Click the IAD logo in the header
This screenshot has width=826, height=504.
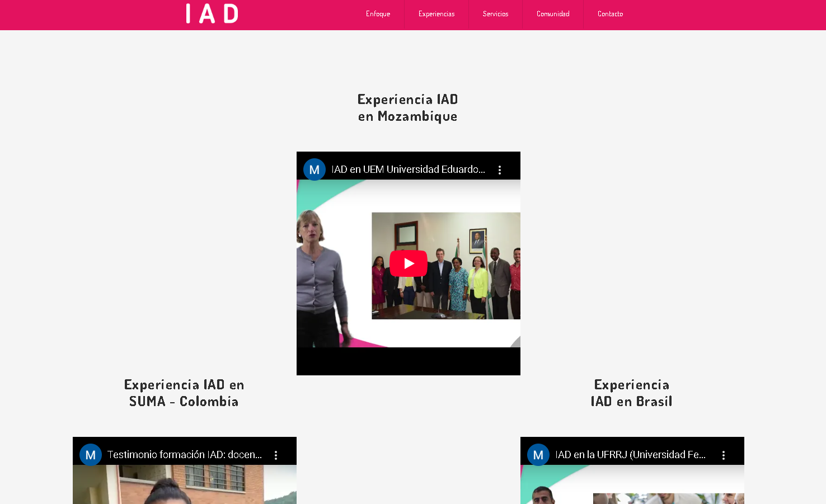pos(212,13)
